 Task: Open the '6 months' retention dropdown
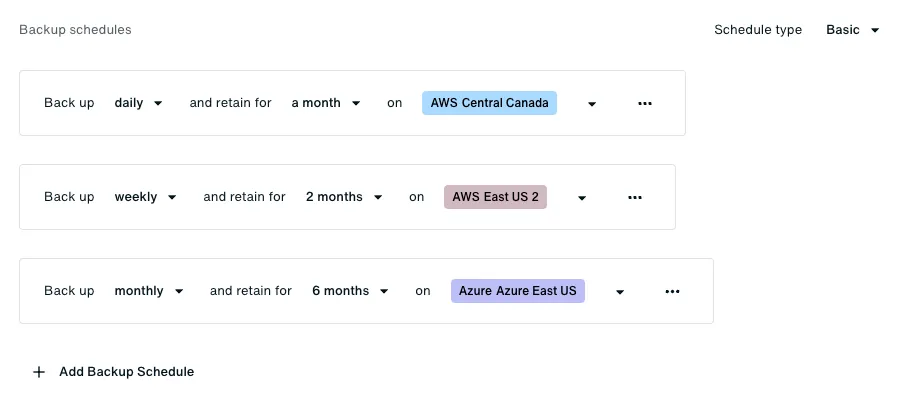click(x=350, y=291)
